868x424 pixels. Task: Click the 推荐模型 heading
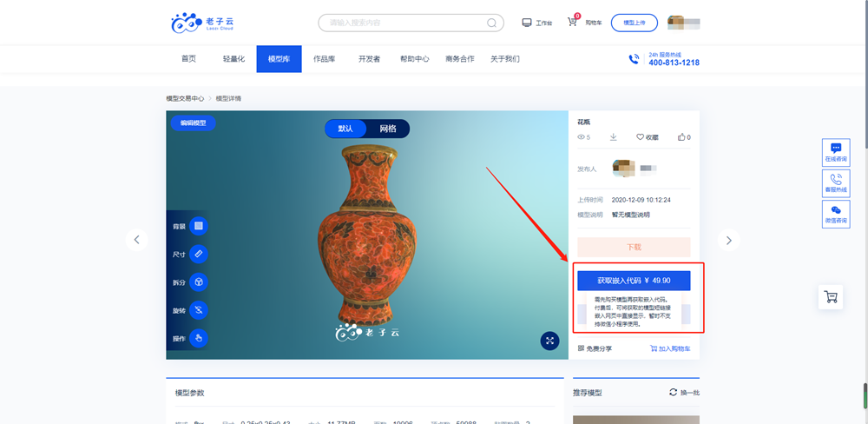[x=588, y=393]
